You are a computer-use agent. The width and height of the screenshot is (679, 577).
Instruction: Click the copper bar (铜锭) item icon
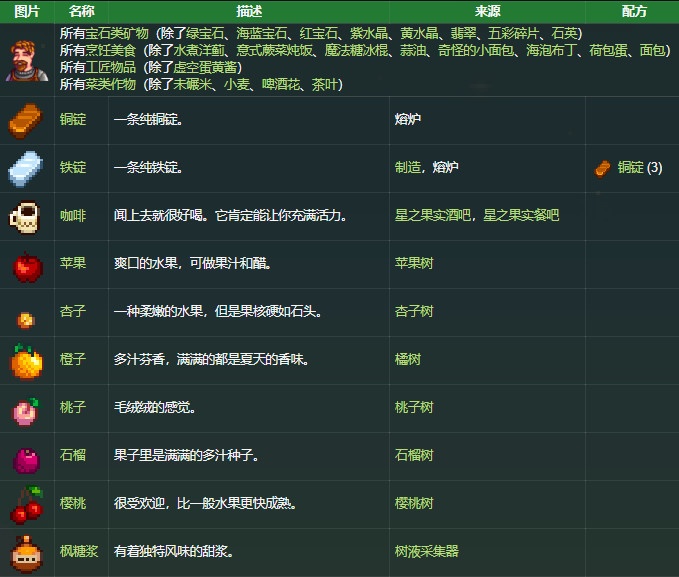26,121
